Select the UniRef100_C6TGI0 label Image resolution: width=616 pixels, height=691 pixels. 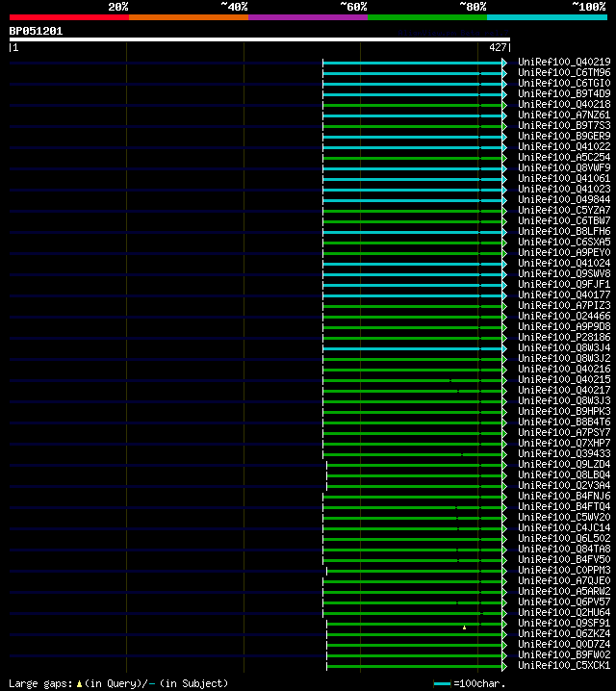pos(564,84)
